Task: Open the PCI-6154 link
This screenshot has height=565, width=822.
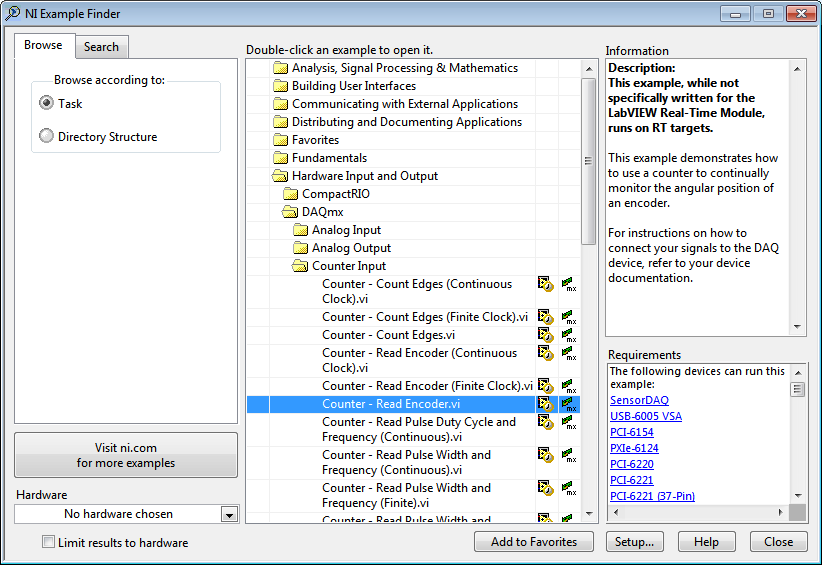Action: click(x=632, y=432)
